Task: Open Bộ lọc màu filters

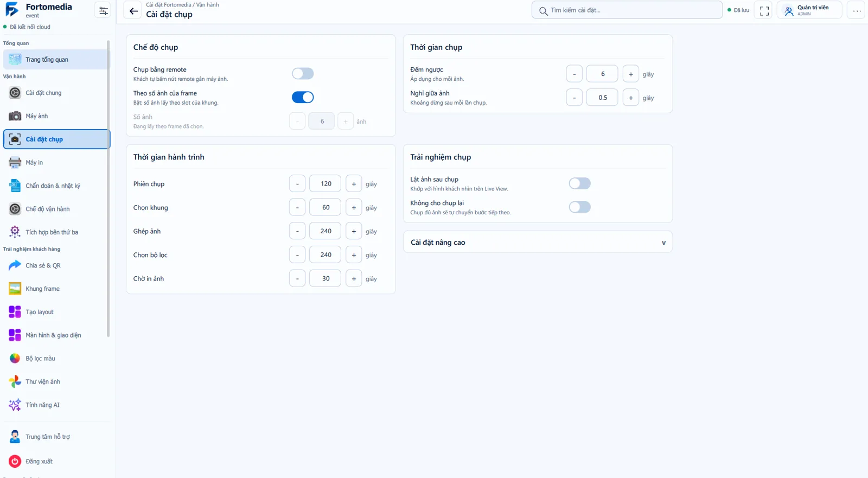Action: (x=56, y=359)
